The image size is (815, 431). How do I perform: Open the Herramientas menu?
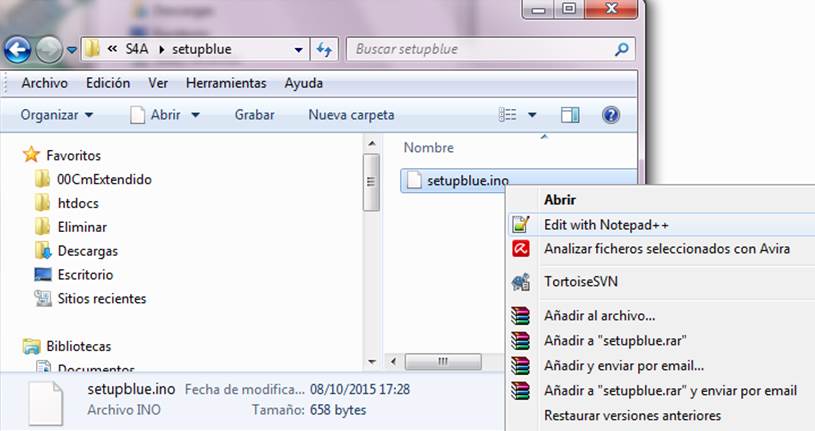[x=226, y=83]
